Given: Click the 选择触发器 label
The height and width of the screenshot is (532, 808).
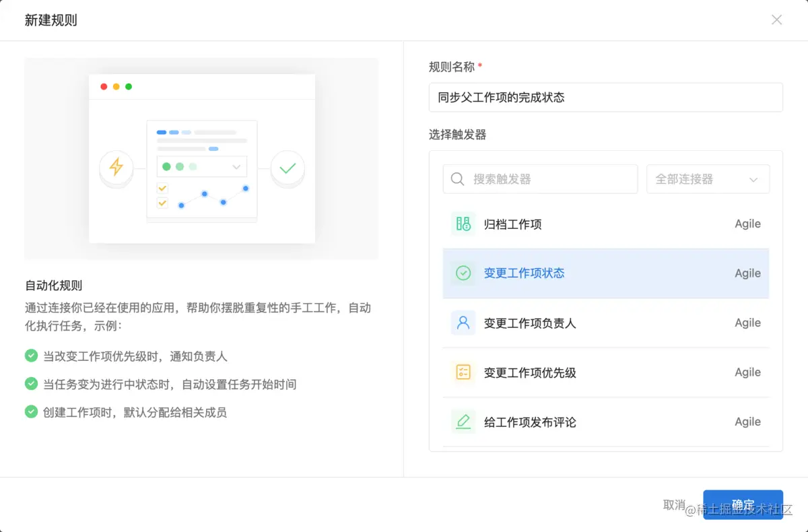Looking at the screenshot, I should click(457, 135).
